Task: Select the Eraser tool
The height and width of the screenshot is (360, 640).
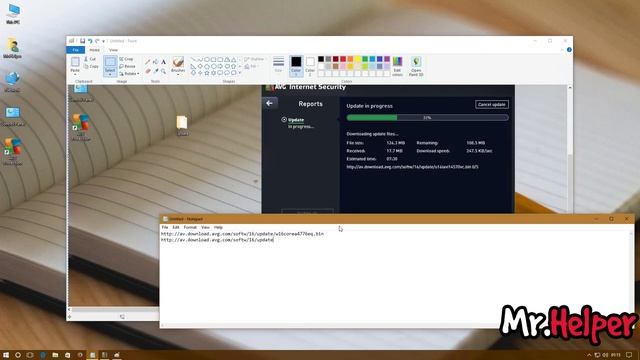Action: (x=148, y=71)
